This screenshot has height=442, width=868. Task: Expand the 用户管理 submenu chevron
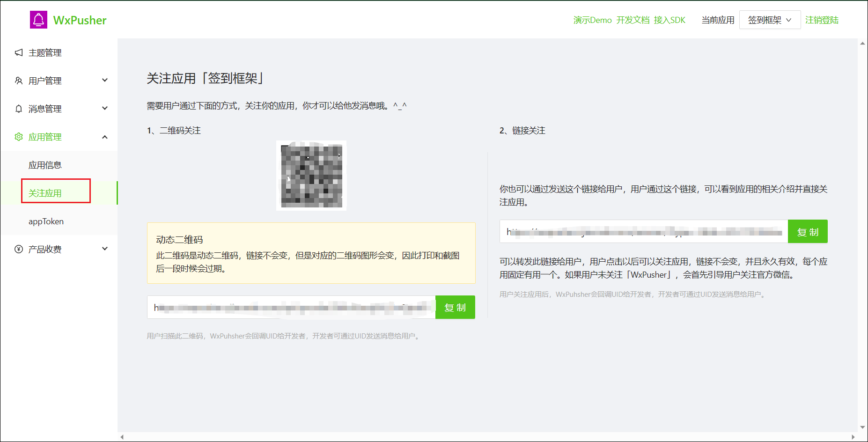(105, 80)
